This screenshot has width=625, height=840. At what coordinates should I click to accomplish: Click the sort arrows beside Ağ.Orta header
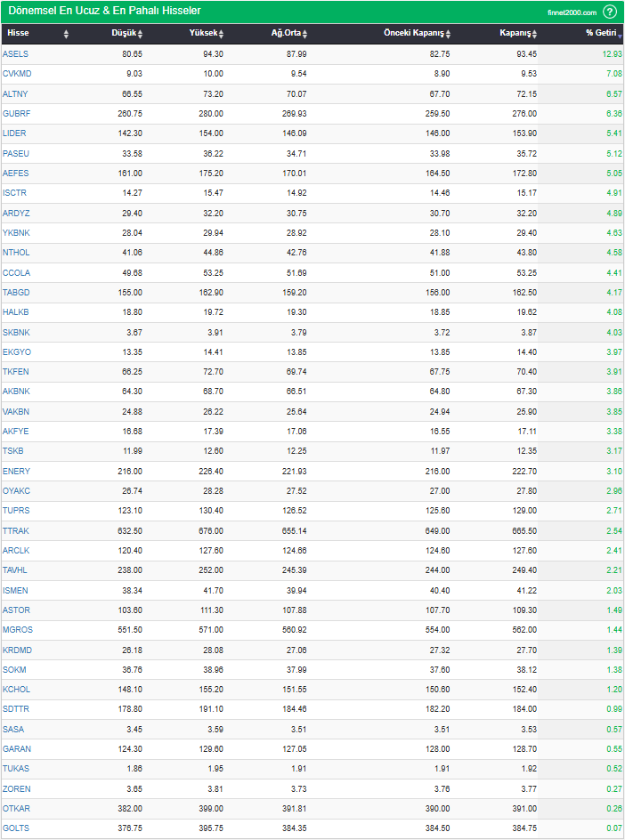[x=304, y=34]
